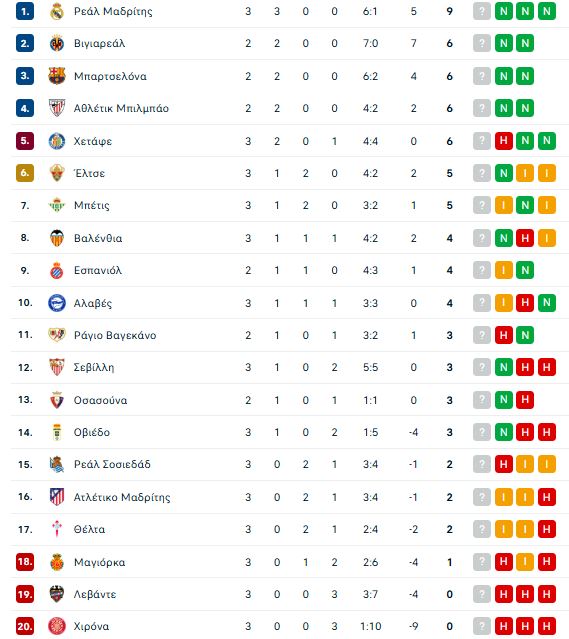Click the Valencia bat crest icon
Viewport: 569px width, 639px height.
coord(57,238)
